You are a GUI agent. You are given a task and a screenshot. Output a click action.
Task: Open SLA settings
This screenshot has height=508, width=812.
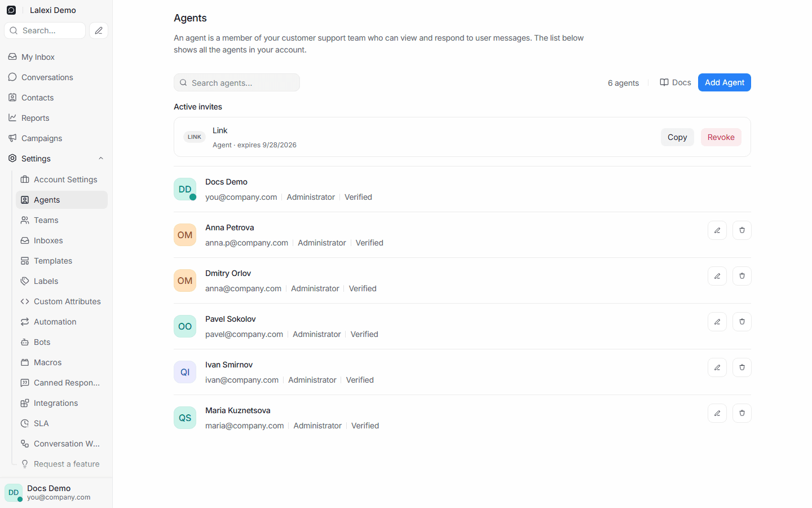62,423
